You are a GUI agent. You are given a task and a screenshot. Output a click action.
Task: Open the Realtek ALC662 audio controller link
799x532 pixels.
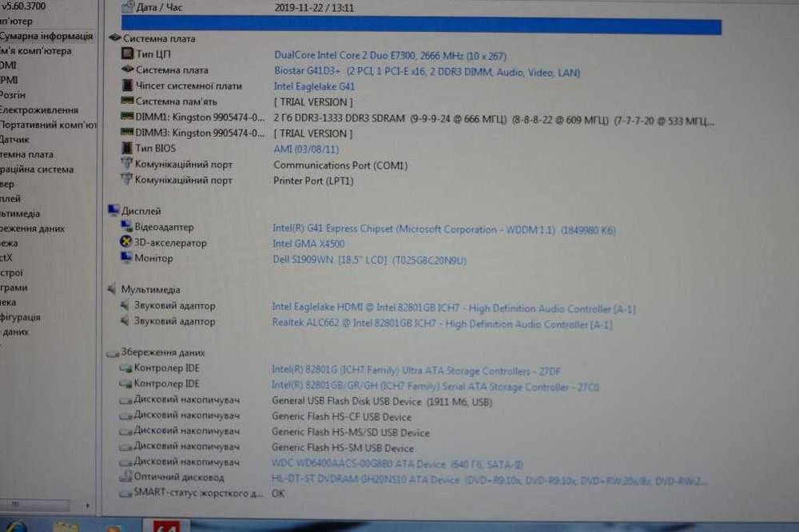pos(442,324)
